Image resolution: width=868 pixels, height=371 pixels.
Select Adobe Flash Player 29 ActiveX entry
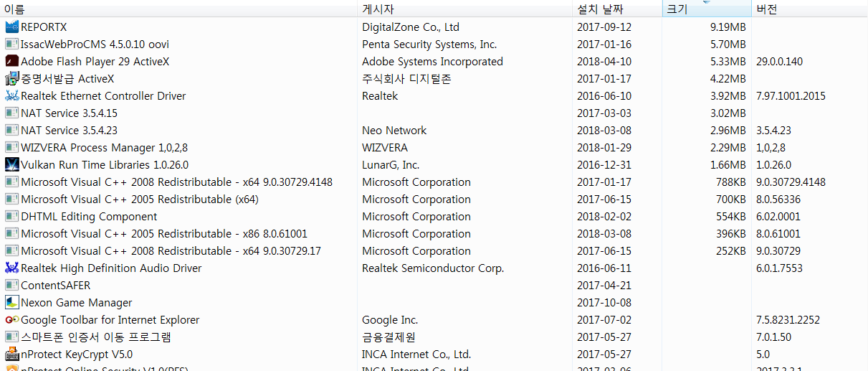point(95,62)
